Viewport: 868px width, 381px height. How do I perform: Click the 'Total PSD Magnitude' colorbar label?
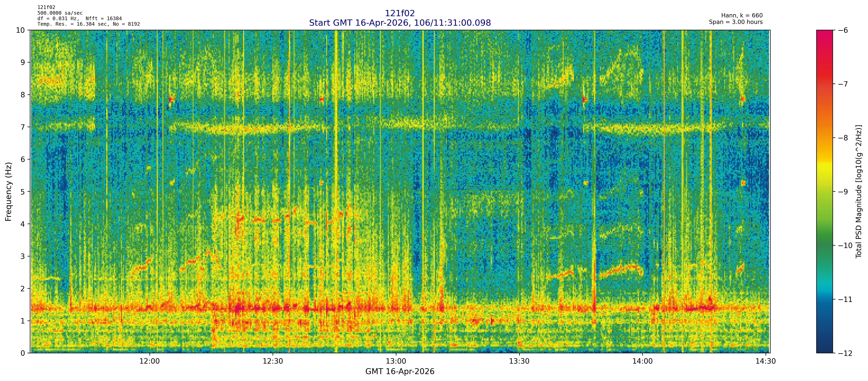tap(858, 192)
